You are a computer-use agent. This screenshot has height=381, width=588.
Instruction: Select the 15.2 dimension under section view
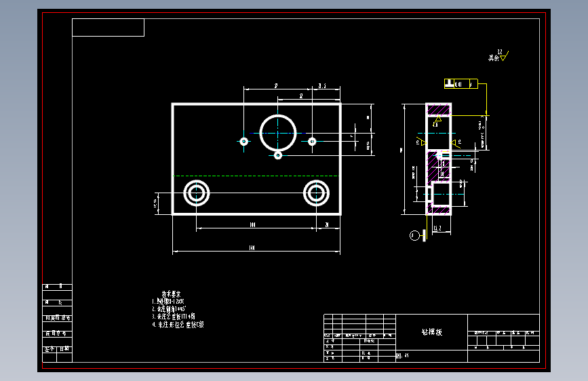[x=437, y=228]
